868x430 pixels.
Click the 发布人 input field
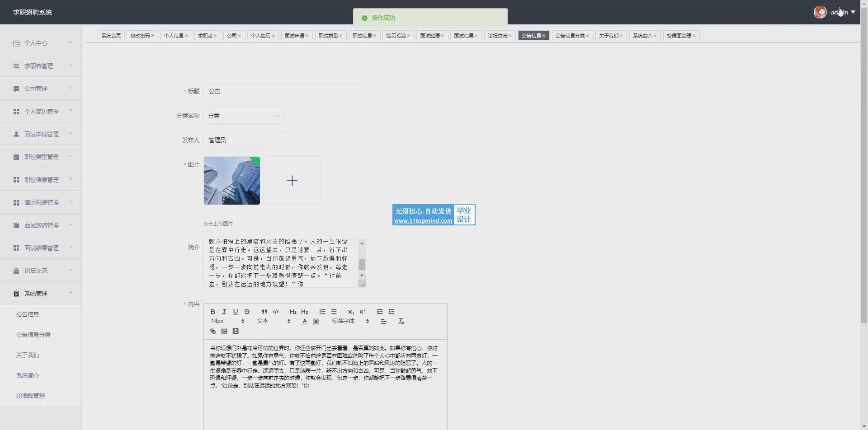click(x=285, y=140)
